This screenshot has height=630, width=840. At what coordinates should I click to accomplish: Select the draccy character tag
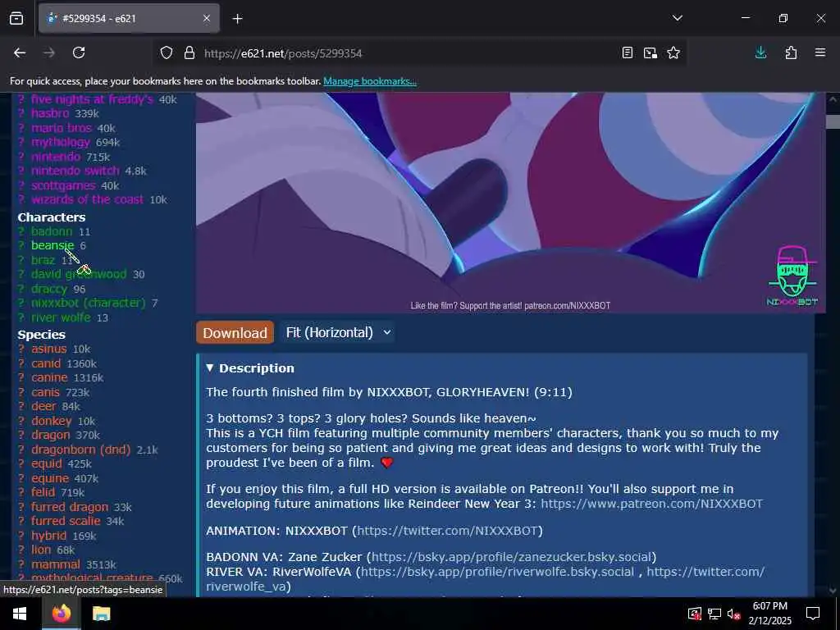(x=48, y=289)
